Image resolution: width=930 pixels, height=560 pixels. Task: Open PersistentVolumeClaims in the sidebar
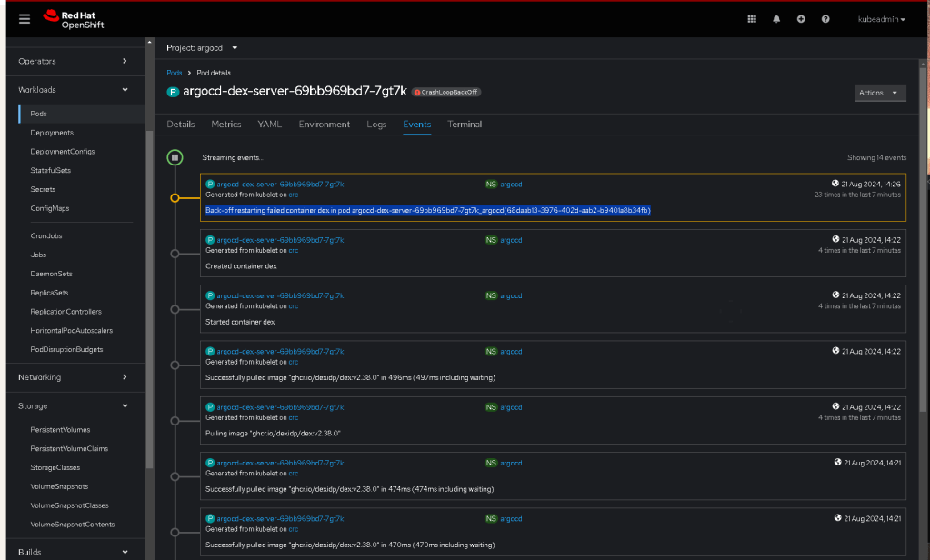[69, 448]
